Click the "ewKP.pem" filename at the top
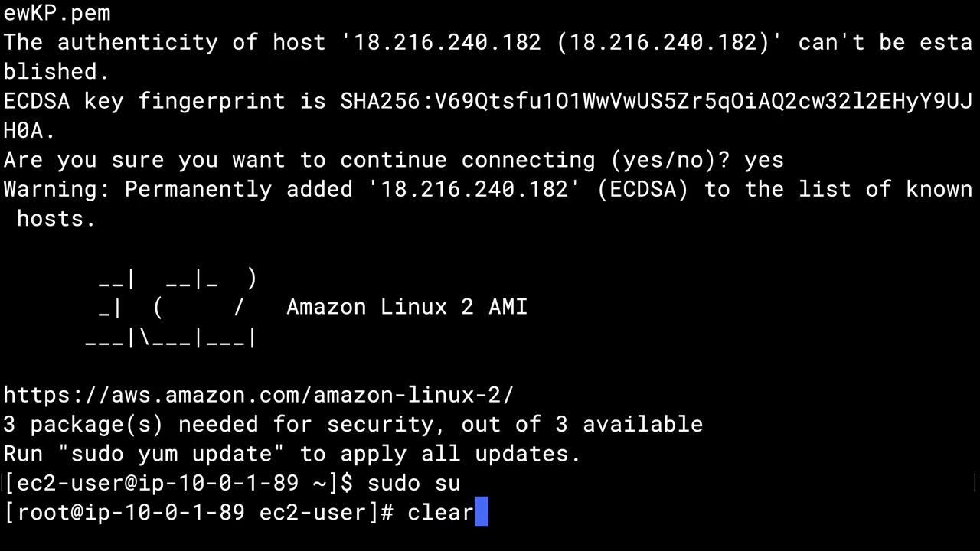This screenshot has width=980, height=551. [57, 13]
